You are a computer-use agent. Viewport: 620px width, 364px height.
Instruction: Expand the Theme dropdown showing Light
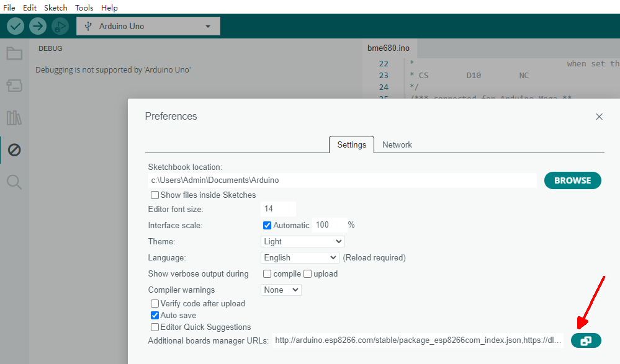[x=302, y=241]
